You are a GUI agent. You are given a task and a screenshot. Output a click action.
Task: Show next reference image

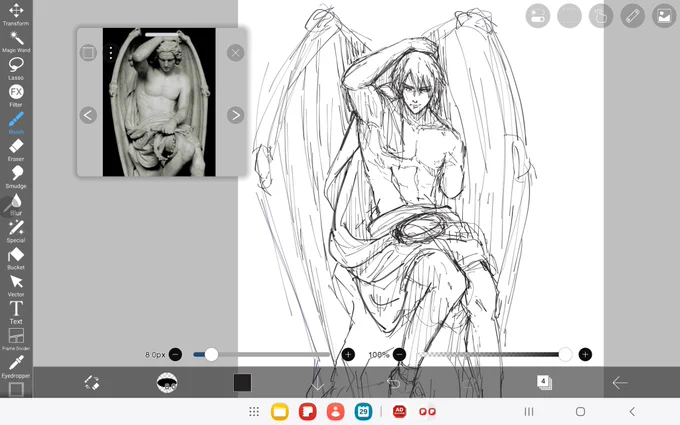pos(235,115)
